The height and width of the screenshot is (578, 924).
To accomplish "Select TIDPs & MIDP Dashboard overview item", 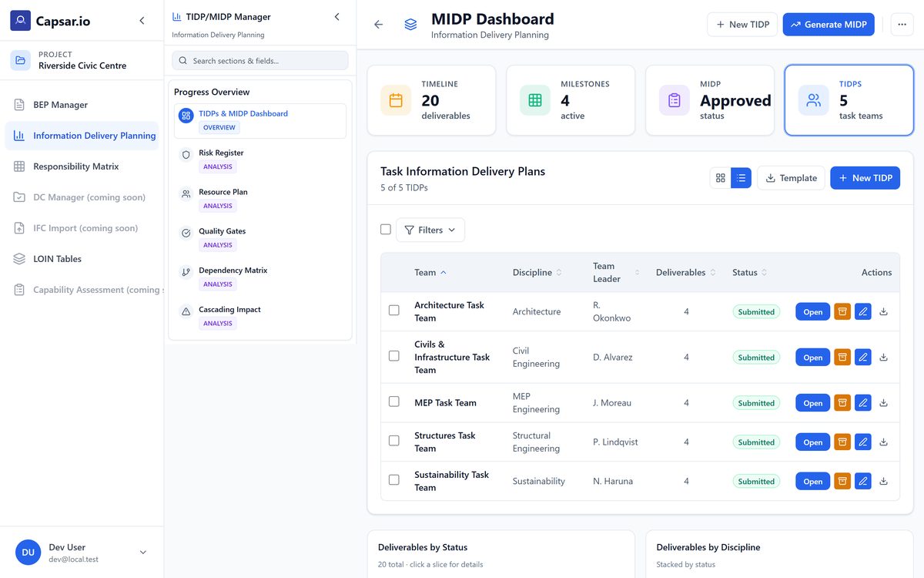I will tap(260, 121).
